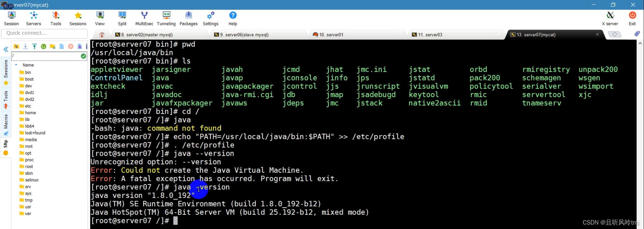Viewport: 644px width, 229px height.
Task: Click the SFTP download files icon
Action: click(x=25, y=46)
